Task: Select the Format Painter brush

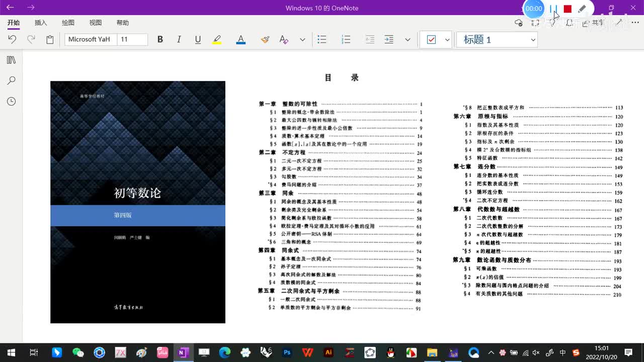Action: pos(265,39)
